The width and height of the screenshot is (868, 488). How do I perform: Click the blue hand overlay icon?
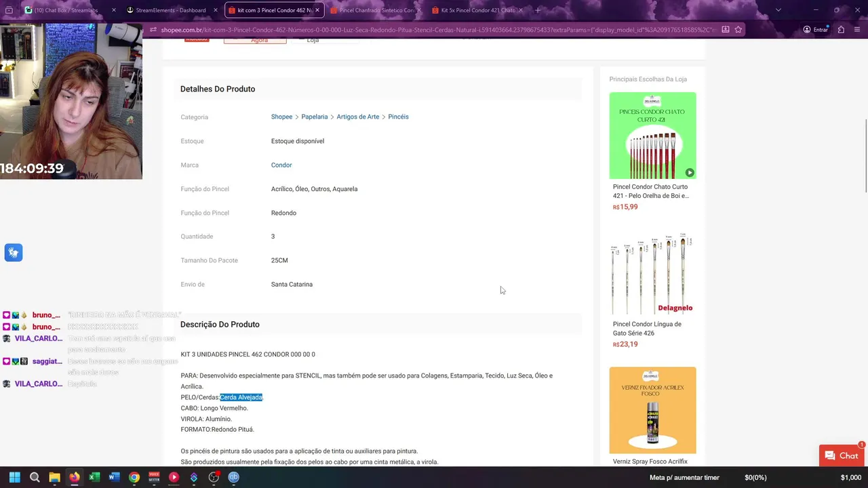click(14, 253)
